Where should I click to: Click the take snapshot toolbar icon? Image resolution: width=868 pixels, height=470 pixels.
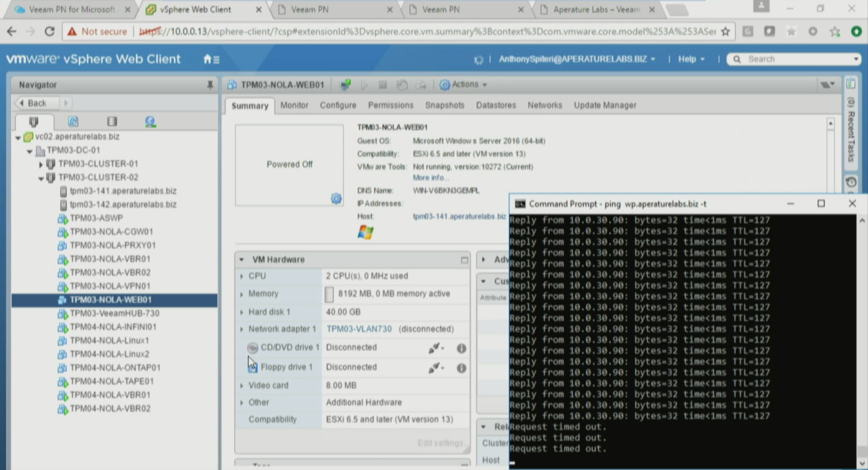402,84
